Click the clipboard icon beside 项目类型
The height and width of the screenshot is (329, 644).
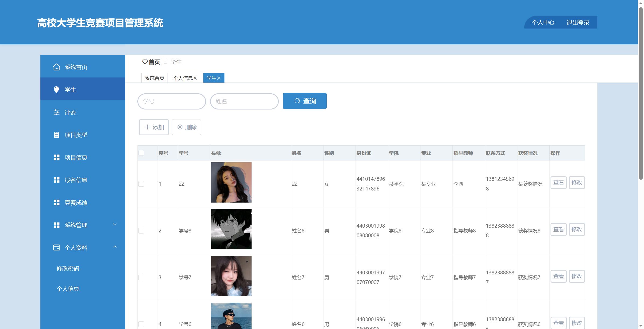click(x=56, y=135)
